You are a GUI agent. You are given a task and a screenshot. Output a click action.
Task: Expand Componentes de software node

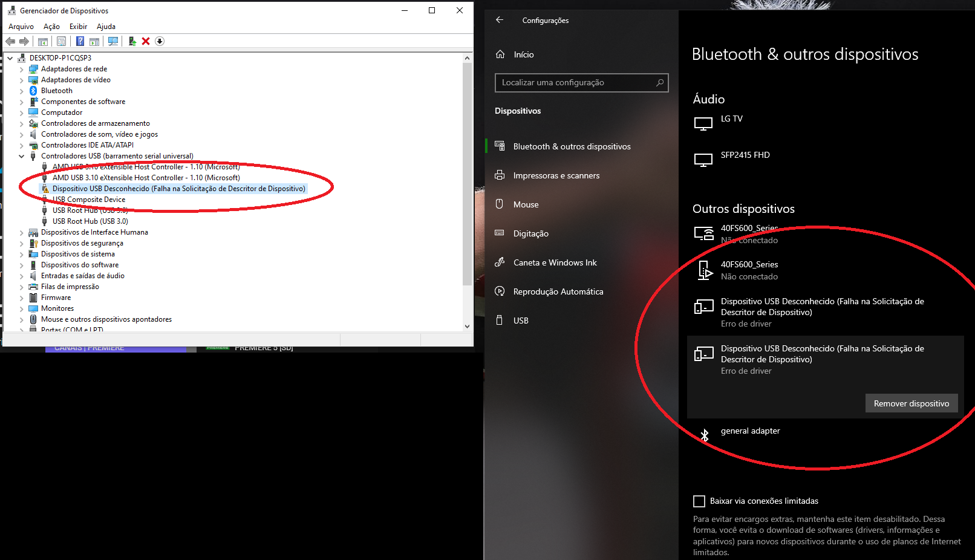coord(22,102)
